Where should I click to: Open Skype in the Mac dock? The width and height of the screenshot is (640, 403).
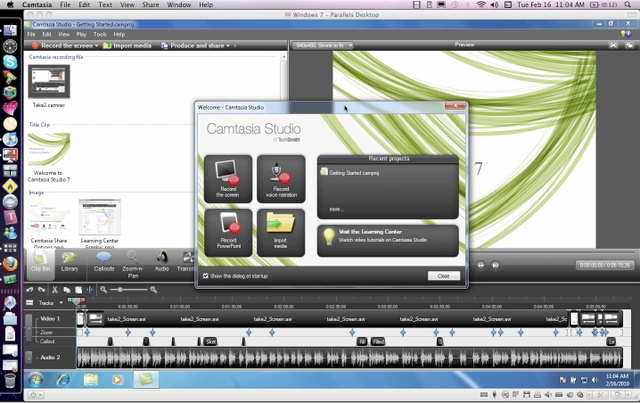pos(10,62)
